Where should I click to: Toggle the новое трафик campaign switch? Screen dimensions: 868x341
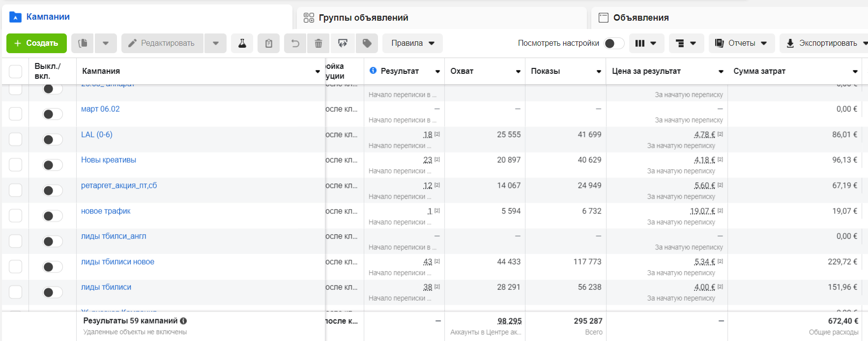pos(52,216)
